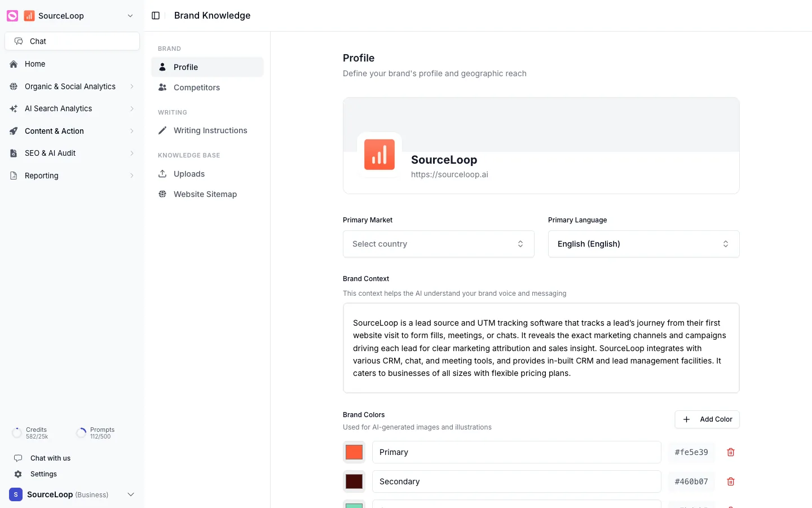Click the #fe5e39 hex value

click(691, 452)
